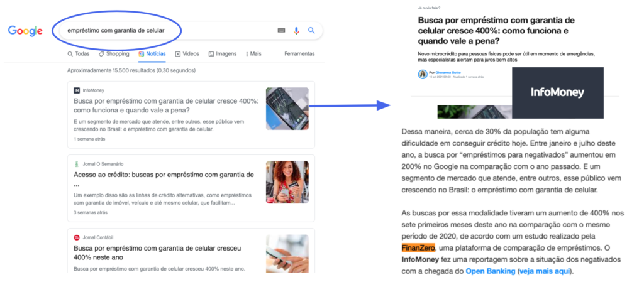
Task: Open the on-screen keyboard icon in search bar
Action: coord(281,31)
